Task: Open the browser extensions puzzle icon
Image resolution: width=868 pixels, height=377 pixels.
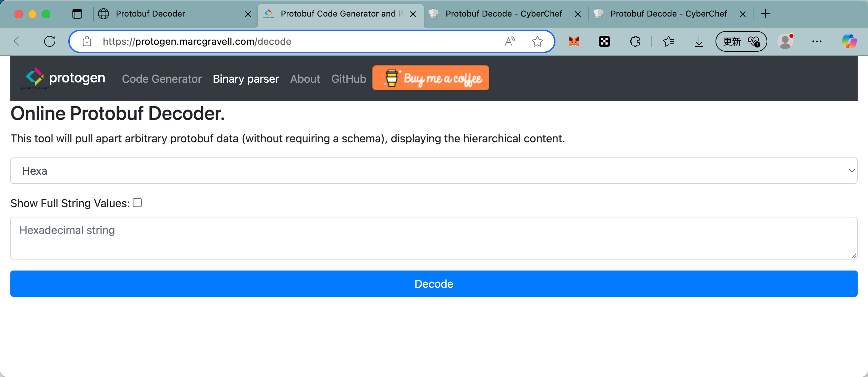Action: click(x=635, y=42)
